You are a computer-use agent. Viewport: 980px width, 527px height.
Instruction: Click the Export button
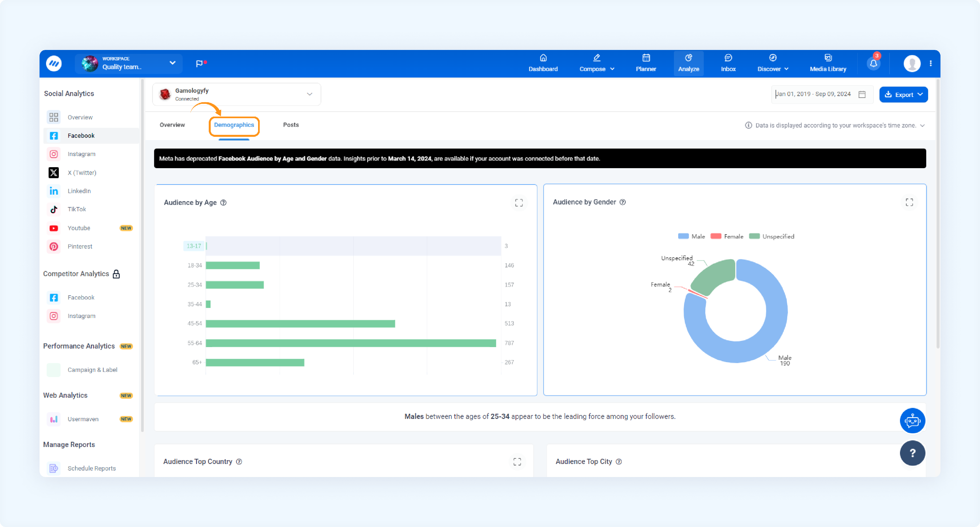click(x=903, y=95)
